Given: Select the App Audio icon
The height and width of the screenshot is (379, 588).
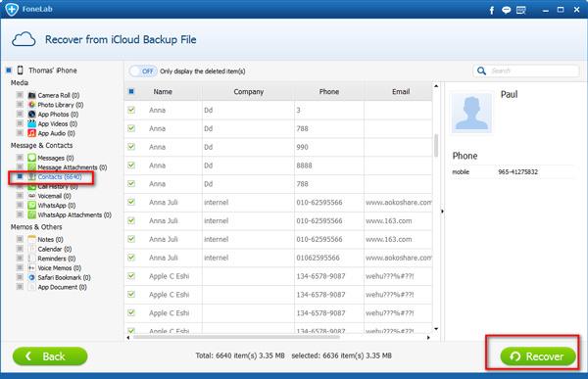Looking at the screenshot, I should coord(32,133).
